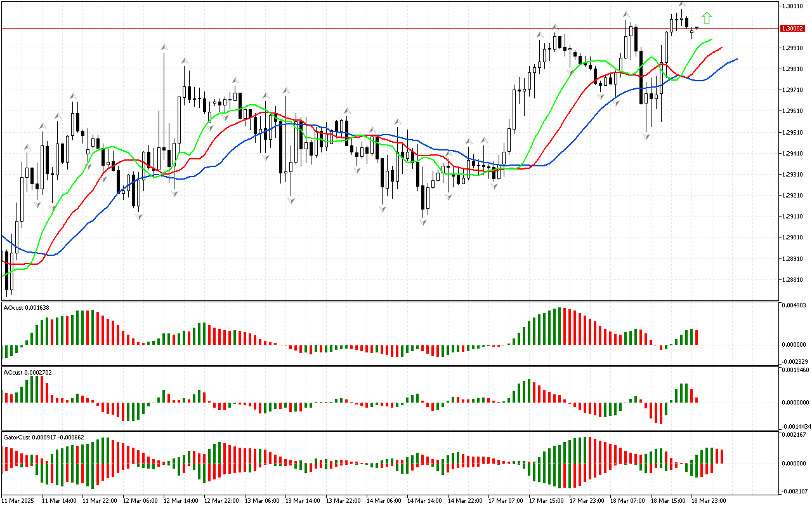Image resolution: width=812 pixels, height=508 pixels.
Task: Click the 14 Mar 06:00 time label
Action: coord(384,500)
